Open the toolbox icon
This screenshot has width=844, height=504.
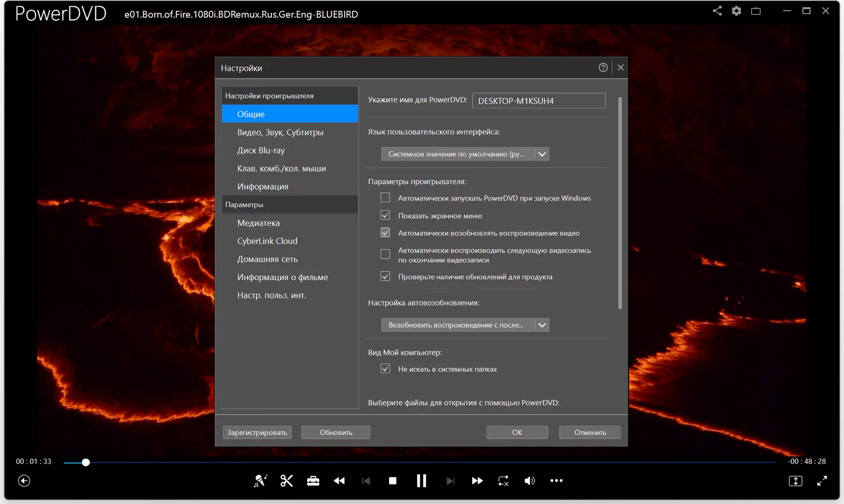(x=313, y=481)
